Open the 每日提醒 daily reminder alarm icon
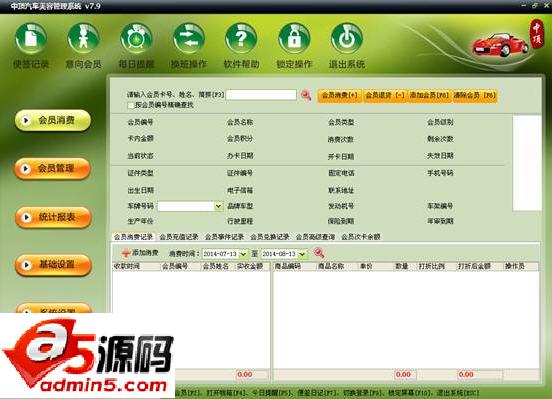 pyautogui.click(x=136, y=39)
